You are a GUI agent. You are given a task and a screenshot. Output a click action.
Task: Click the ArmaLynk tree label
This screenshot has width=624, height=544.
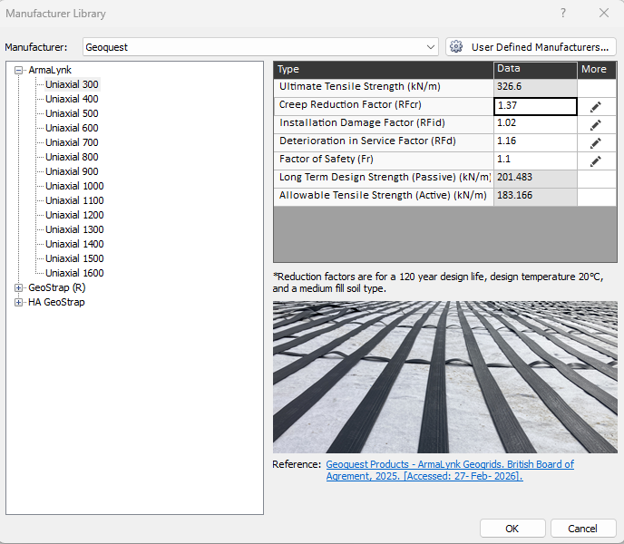(50, 70)
